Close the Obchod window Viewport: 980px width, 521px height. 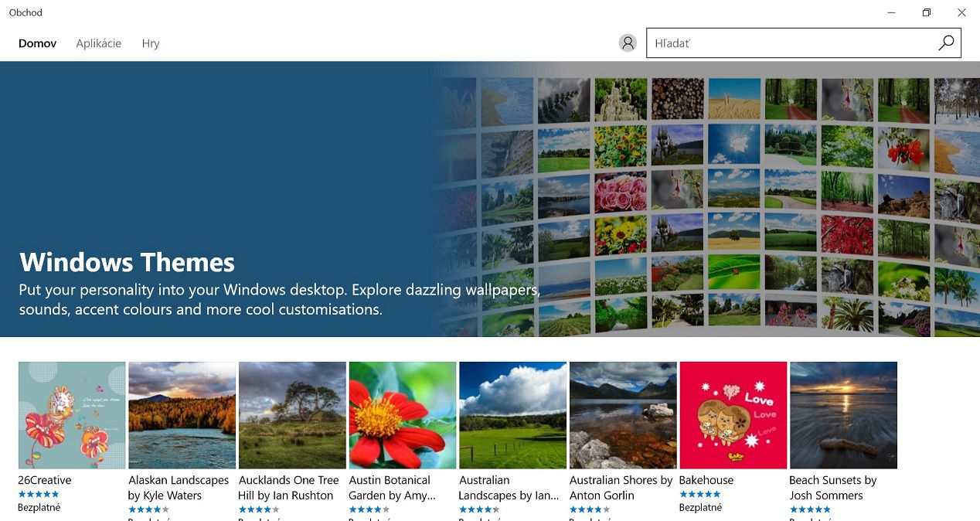pyautogui.click(x=961, y=12)
